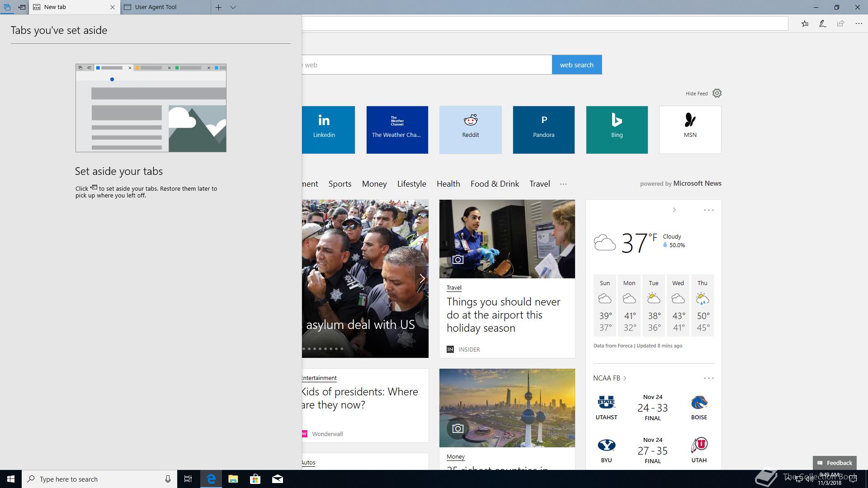Image resolution: width=868 pixels, height=488 pixels.
Task: Expand more news categories ellipsis
Action: (x=563, y=184)
